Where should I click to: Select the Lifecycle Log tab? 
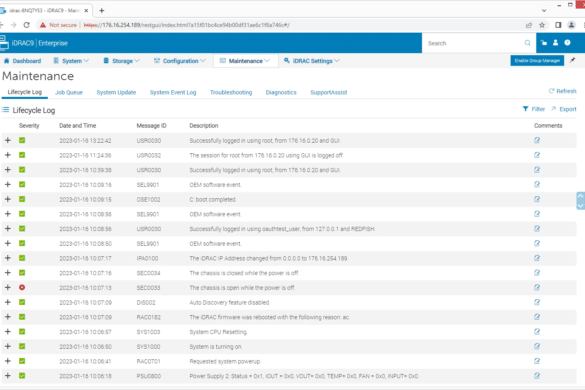tap(25, 92)
